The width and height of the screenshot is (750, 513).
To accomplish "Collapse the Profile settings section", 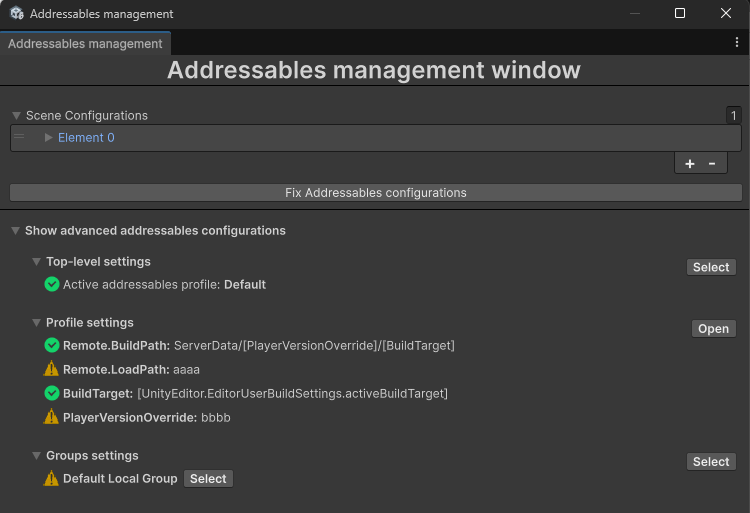I will pos(37,323).
